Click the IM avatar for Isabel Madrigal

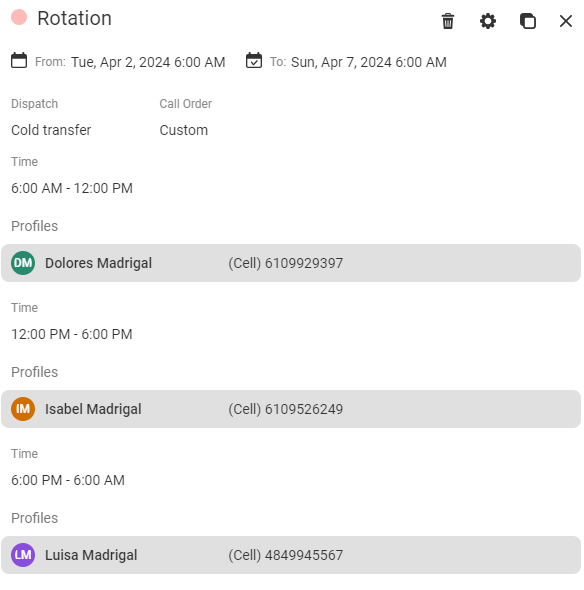coord(23,409)
